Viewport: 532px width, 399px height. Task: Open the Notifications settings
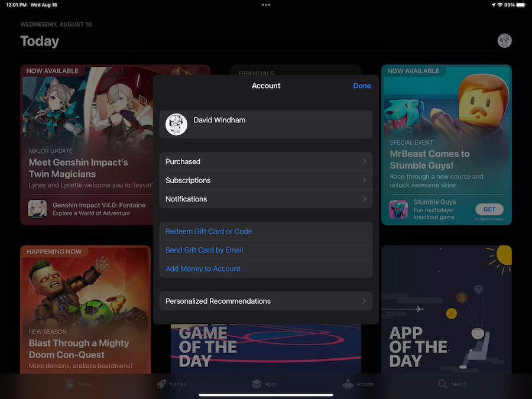265,199
